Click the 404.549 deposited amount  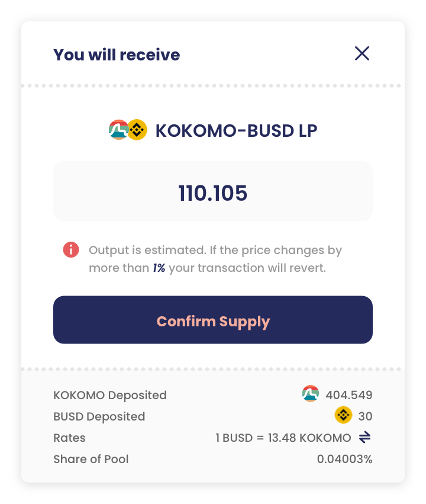point(349,394)
